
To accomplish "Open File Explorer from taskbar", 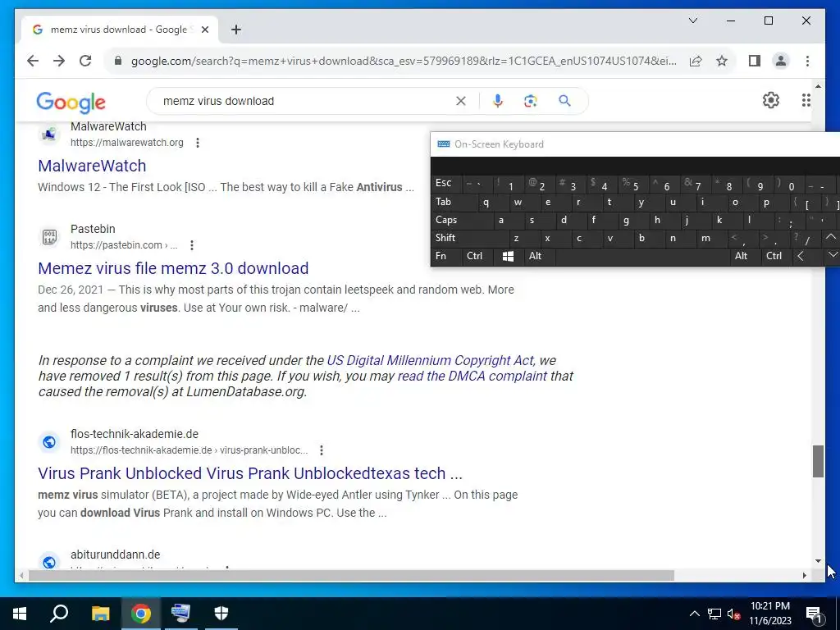I will (100, 614).
